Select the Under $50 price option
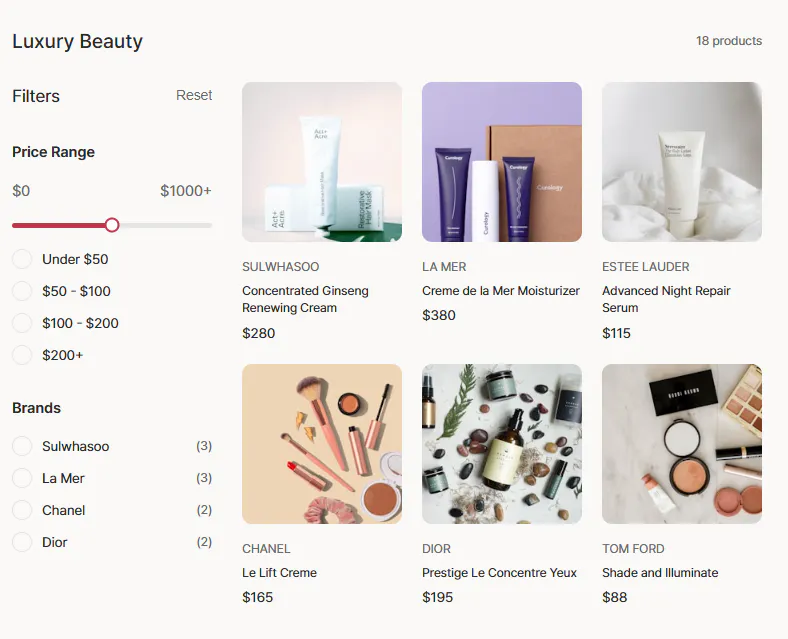 click(22, 259)
